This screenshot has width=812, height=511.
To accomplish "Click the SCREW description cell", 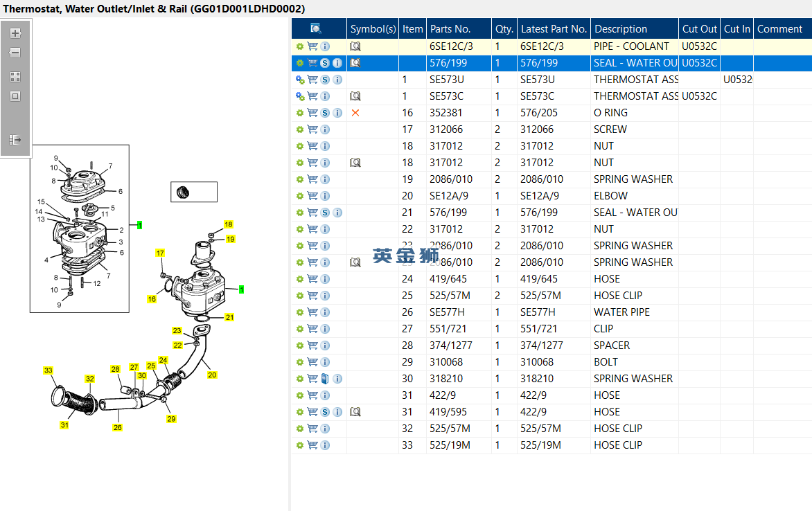I will 635,129.
